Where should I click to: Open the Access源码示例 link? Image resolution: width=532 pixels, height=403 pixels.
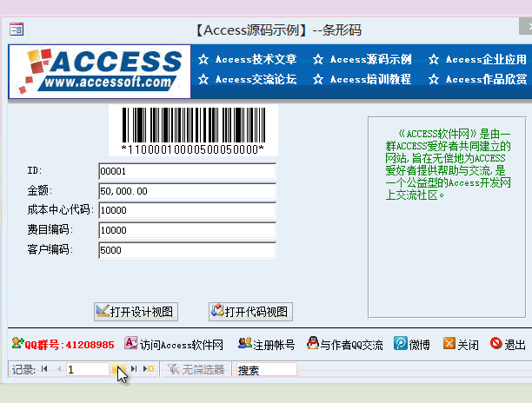point(370,59)
